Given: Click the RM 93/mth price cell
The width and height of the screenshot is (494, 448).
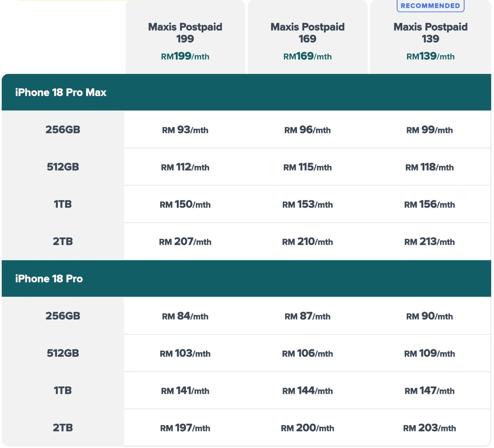Looking at the screenshot, I should point(185,130).
